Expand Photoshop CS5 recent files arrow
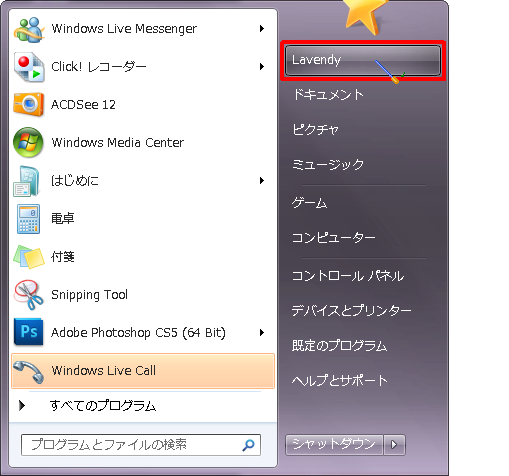Screen dimensions: 509x476 [262, 332]
